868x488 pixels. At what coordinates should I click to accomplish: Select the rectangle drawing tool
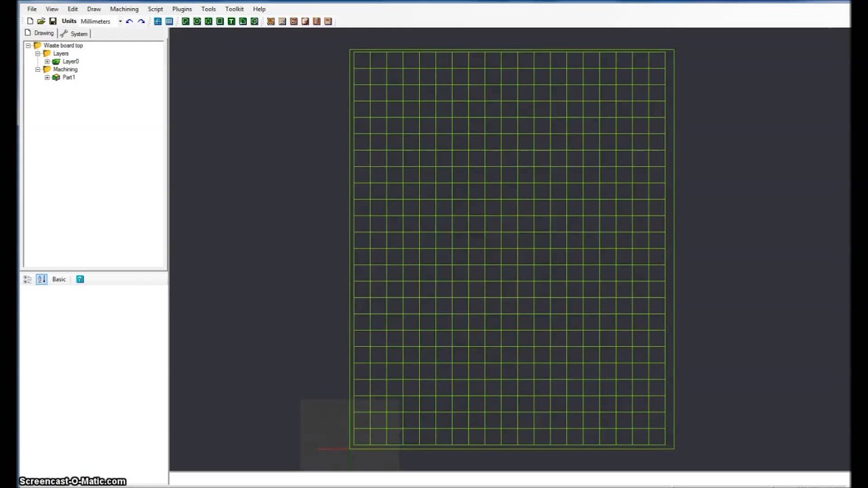[220, 21]
